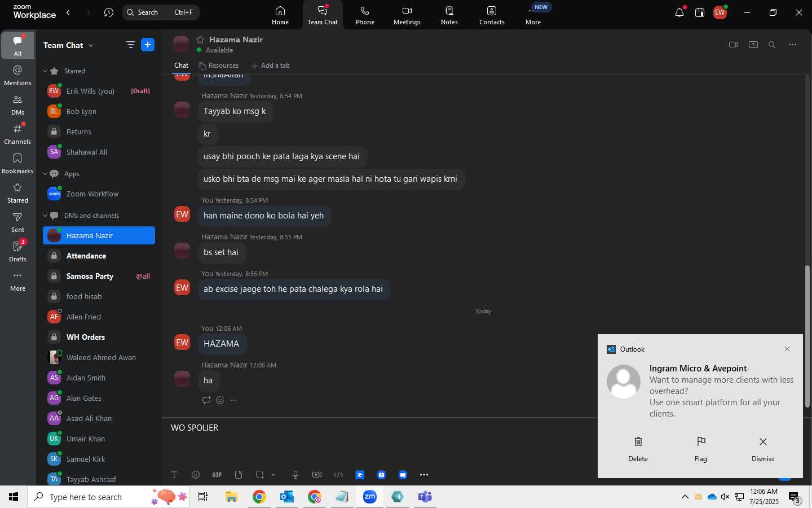Image resolution: width=812 pixels, height=508 pixels.
Task: Start a video meeting with Hazama Nazir
Action: [734, 45]
